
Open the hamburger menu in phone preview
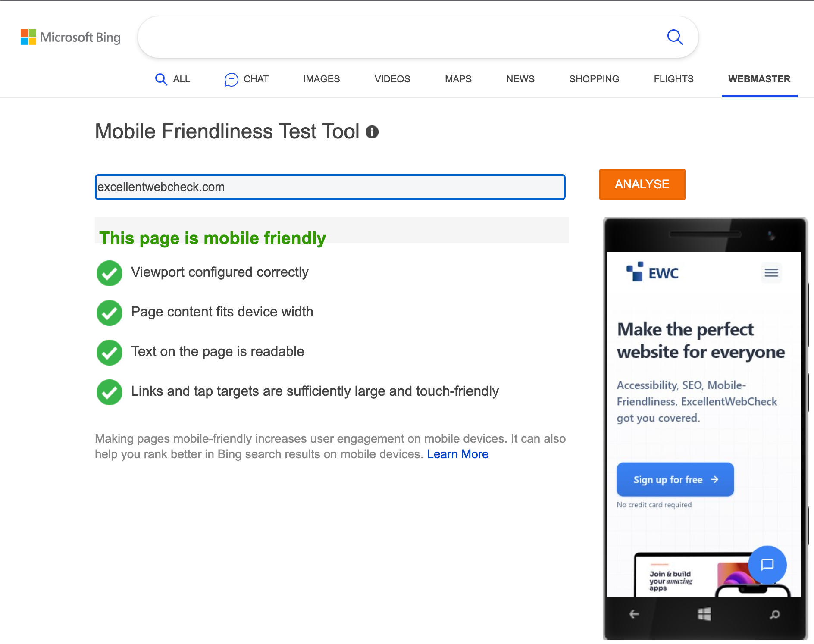coord(771,273)
